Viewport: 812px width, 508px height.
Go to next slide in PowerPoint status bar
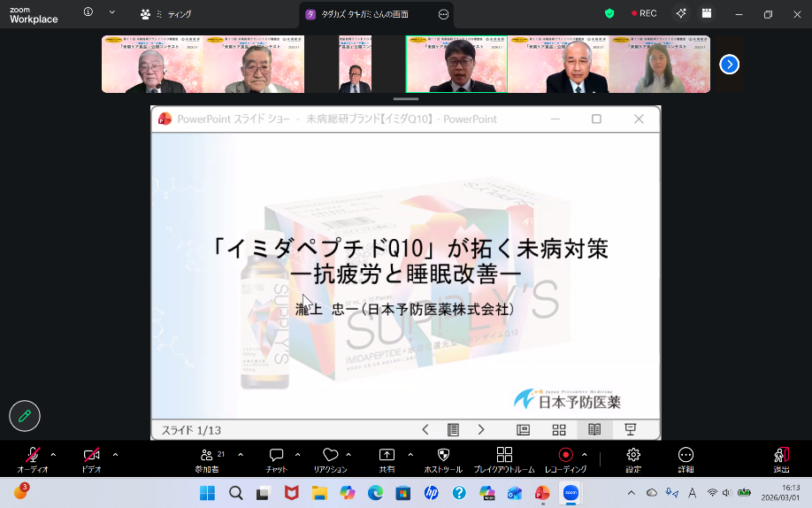[481, 429]
